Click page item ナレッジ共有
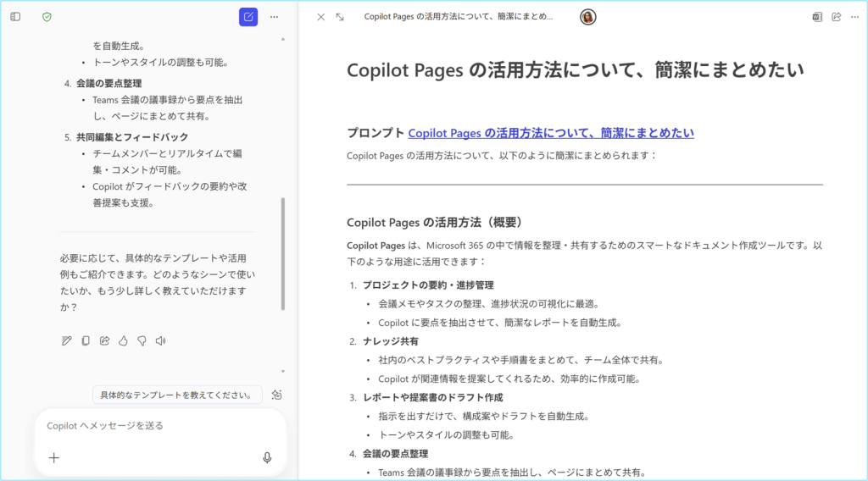Screen dimensions: 868x481 tap(390, 341)
